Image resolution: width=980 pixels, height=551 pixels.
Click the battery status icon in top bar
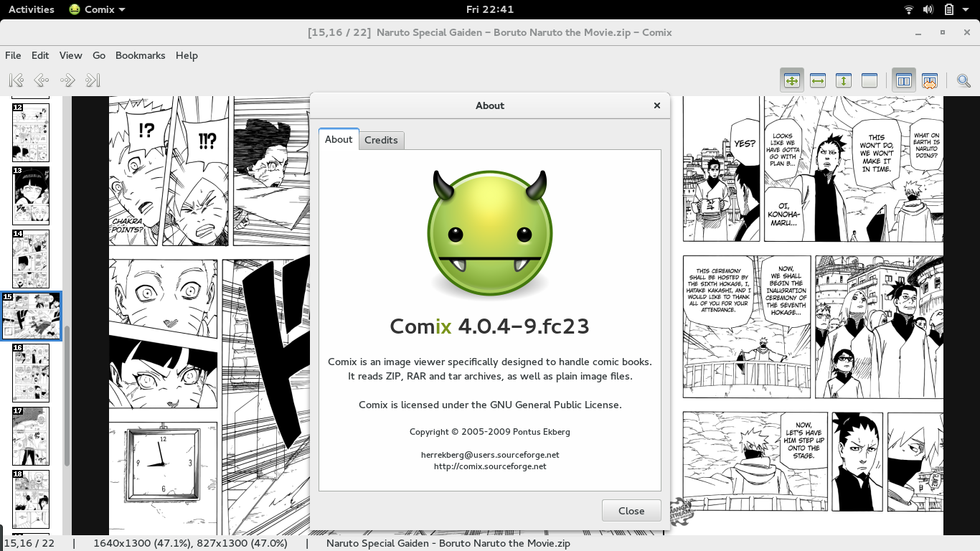pos(948,9)
